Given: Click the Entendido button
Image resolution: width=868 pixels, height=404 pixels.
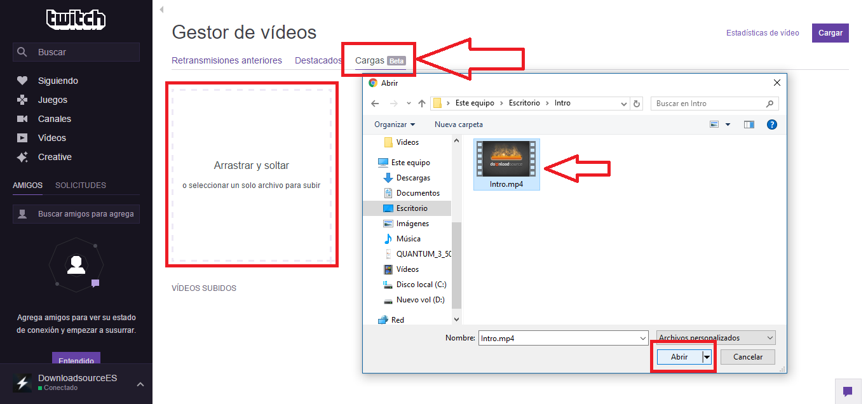Looking at the screenshot, I should tap(76, 360).
